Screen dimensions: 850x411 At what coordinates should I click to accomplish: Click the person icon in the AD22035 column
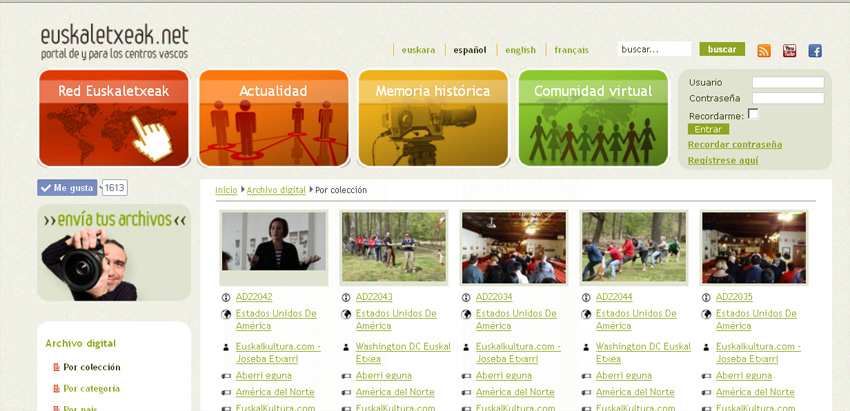(x=706, y=347)
